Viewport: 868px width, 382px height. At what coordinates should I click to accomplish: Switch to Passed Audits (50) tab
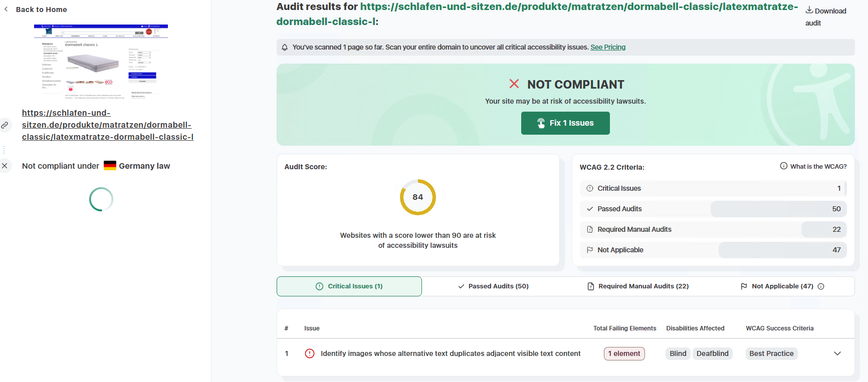493,286
